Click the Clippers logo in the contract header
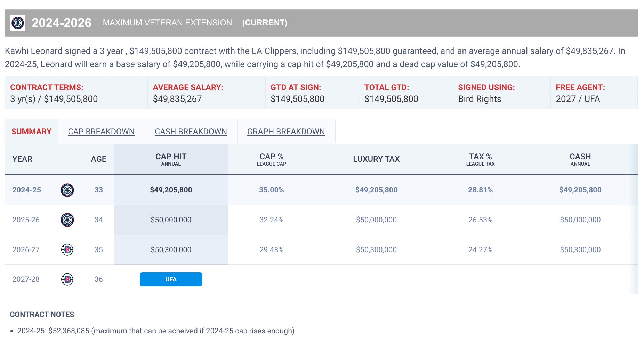Viewport: 644px width, 341px height. [x=18, y=23]
